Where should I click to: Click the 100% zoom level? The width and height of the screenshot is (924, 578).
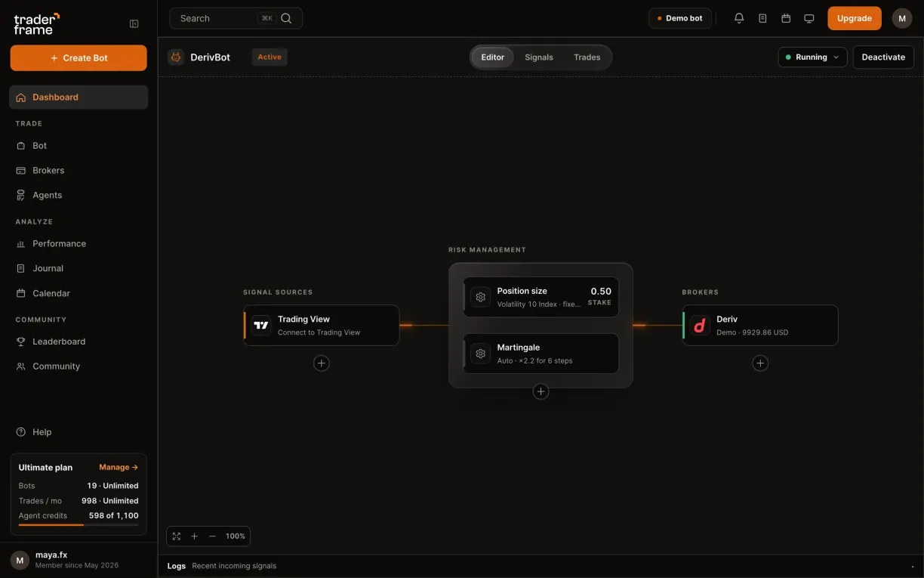(236, 536)
